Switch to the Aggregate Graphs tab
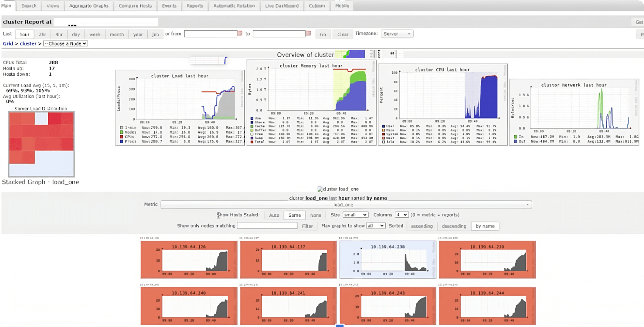 click(x=89, y=6)
